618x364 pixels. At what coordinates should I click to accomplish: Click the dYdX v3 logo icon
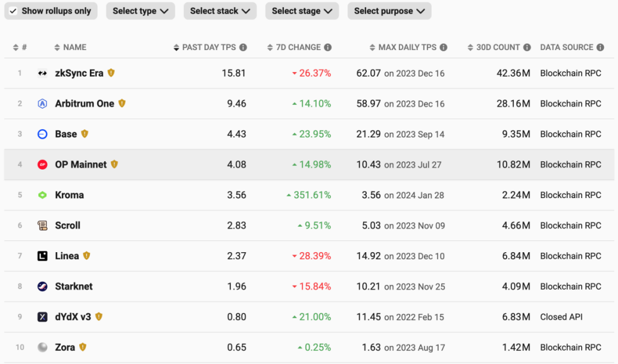42,317
